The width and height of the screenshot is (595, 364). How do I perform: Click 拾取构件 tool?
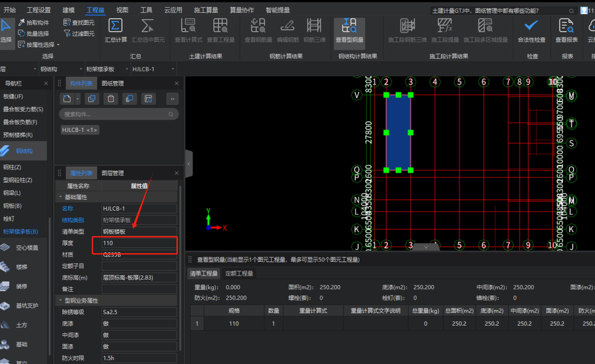[x=34, y=23]
